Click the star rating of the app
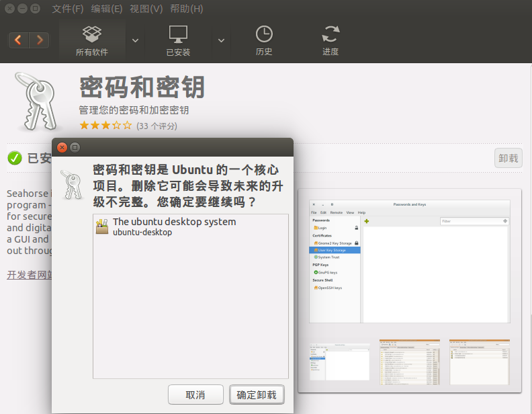532x414 pixels. [x=105, y=126]
